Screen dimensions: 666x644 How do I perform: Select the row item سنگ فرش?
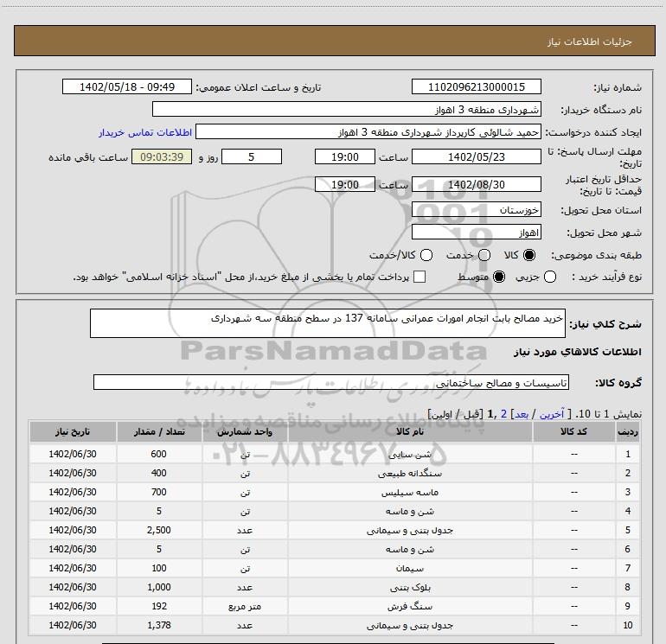pyautogui.click(x=410, y=606)
